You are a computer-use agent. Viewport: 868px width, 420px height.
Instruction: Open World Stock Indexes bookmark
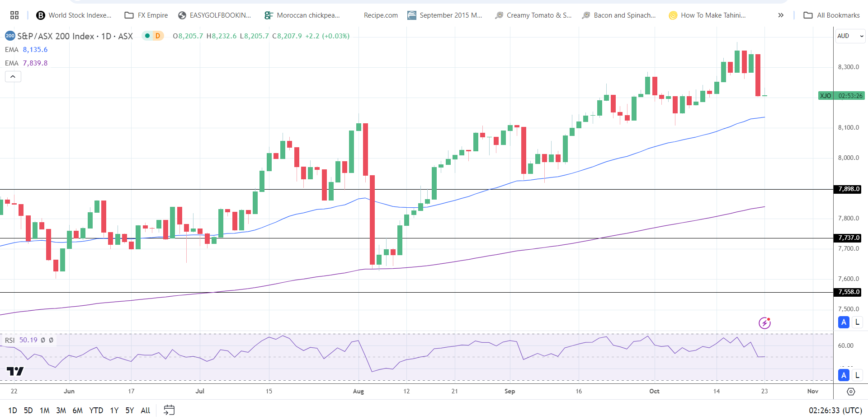(74, 15)
